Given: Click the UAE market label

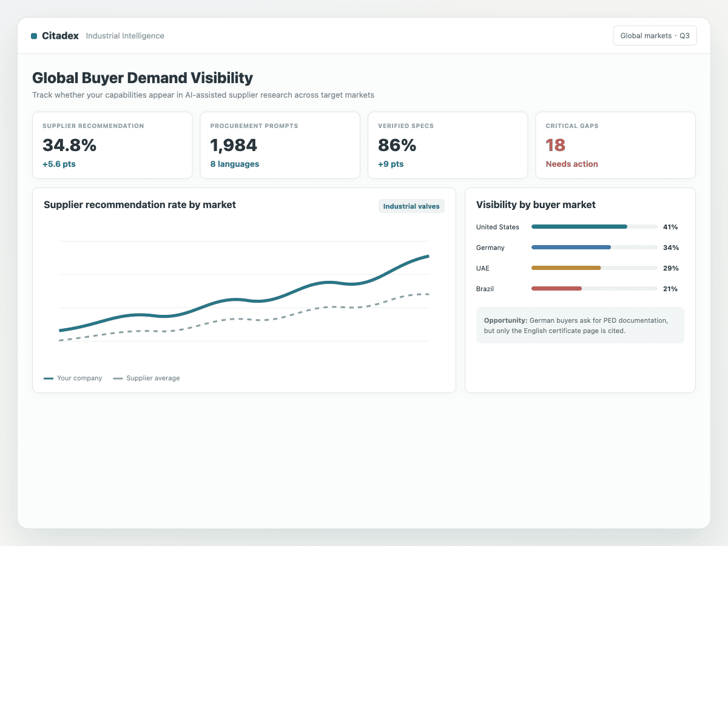Looking at the screenshot, I should [483, 268].
